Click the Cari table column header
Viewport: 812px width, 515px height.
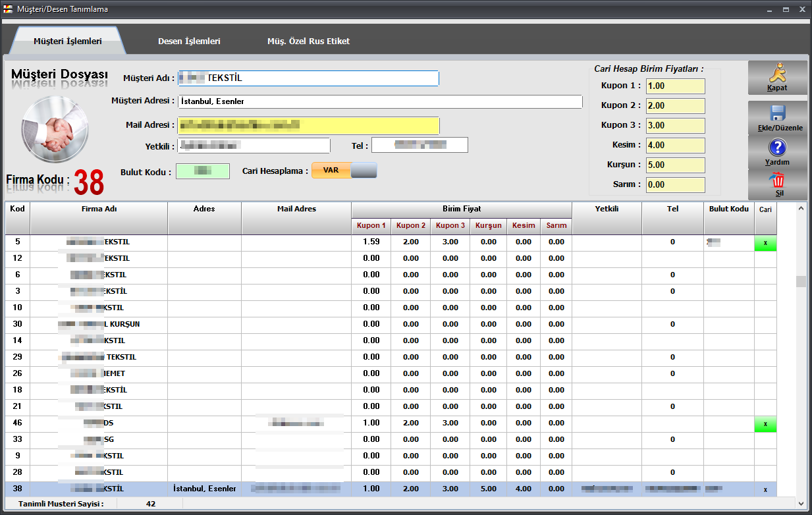pos(765,218)
